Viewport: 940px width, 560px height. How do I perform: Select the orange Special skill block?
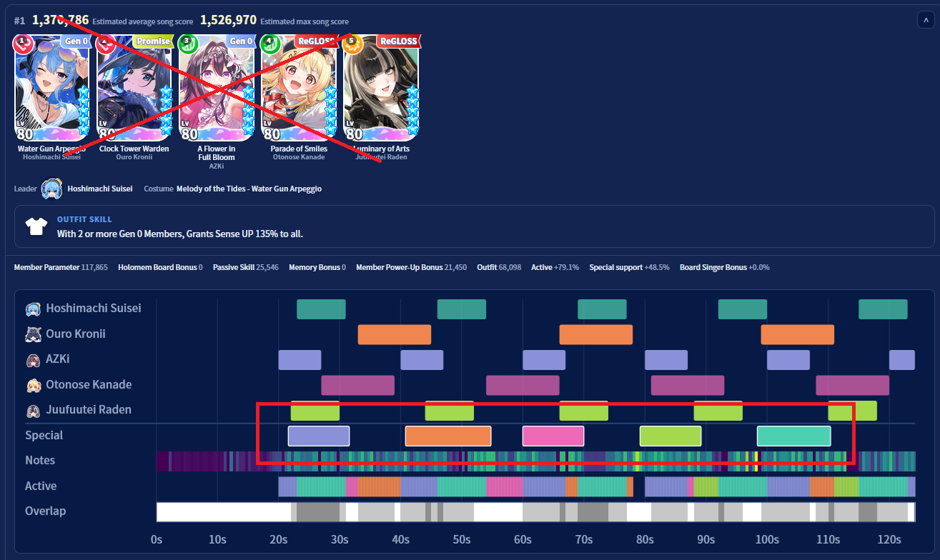click(448, 436)
